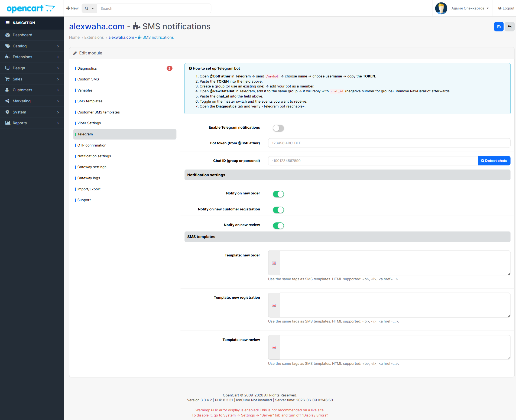This screenshot has width=516, height=420.
Task: Click the Logout link
Action: (x=506, y=8)
